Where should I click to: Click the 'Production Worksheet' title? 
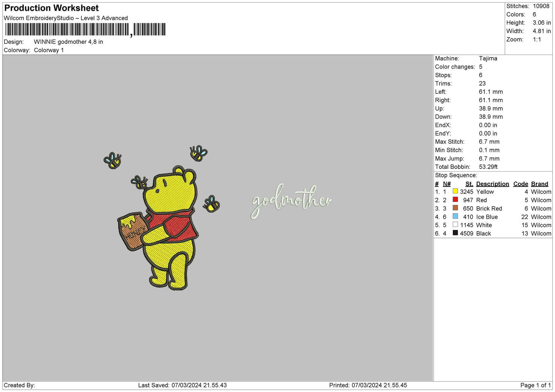(x=51, y=8)
